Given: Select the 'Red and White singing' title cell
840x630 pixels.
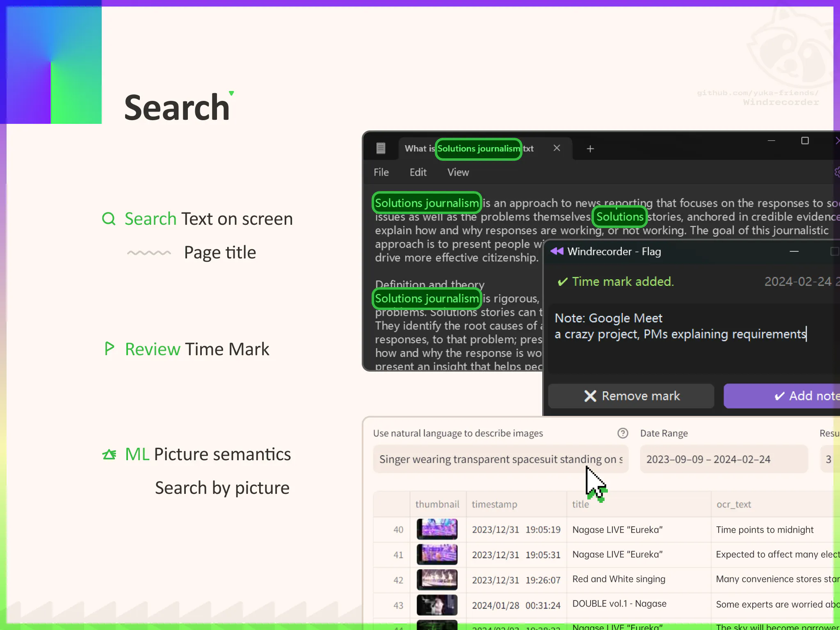Looking at the screenshot, I should tap(638, 579).
